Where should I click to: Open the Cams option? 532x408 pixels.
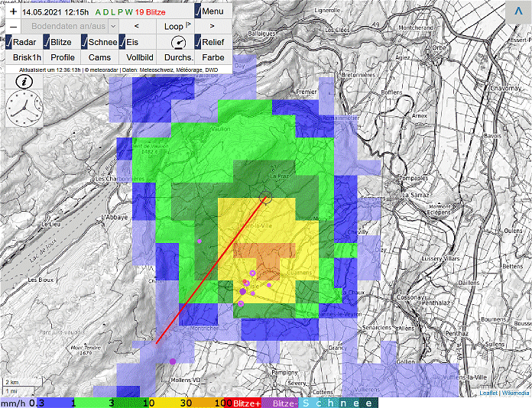pyautogui.click(x=99, y=57)
